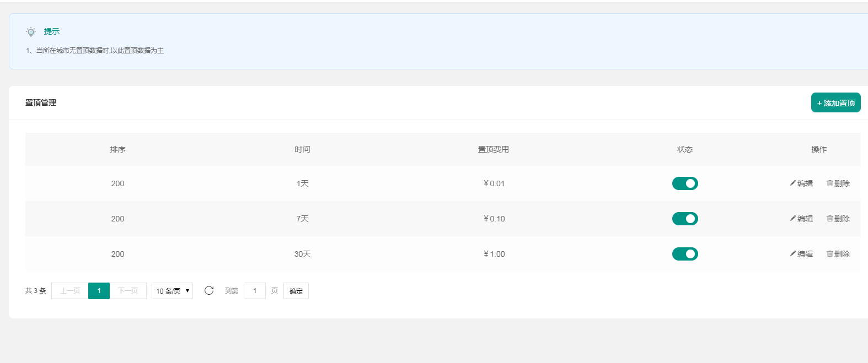Disable the status switch for 7天 row
The height and width of the screenshot is (363, 868).
685,219
